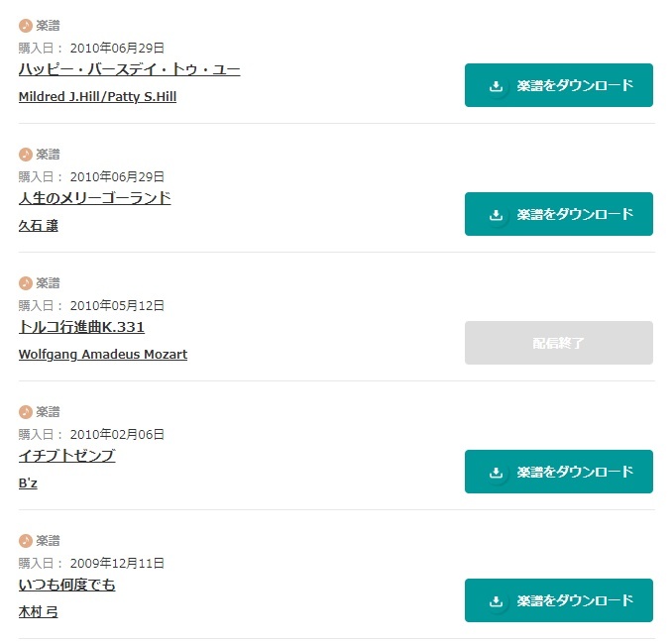The height and width of the screenshot is (643, 672).
Task: Open the ハッピー・バースデイ・トゥ・ユー song title link
Action: [x=130, y=69]
